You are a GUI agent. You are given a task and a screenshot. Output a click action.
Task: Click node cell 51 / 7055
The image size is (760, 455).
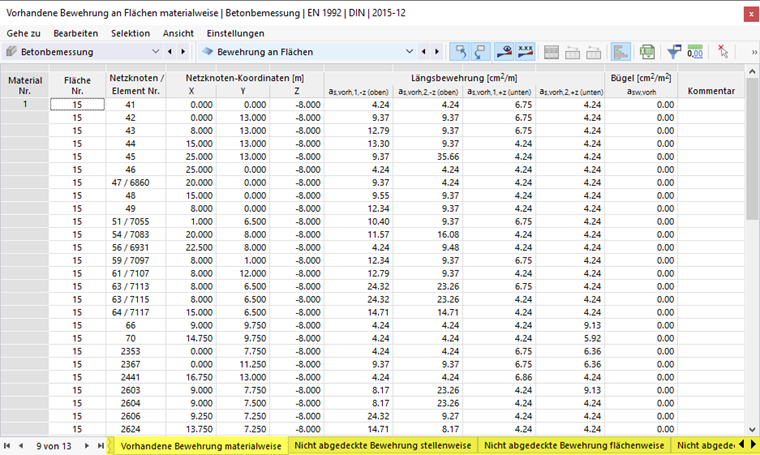[130, 221]
